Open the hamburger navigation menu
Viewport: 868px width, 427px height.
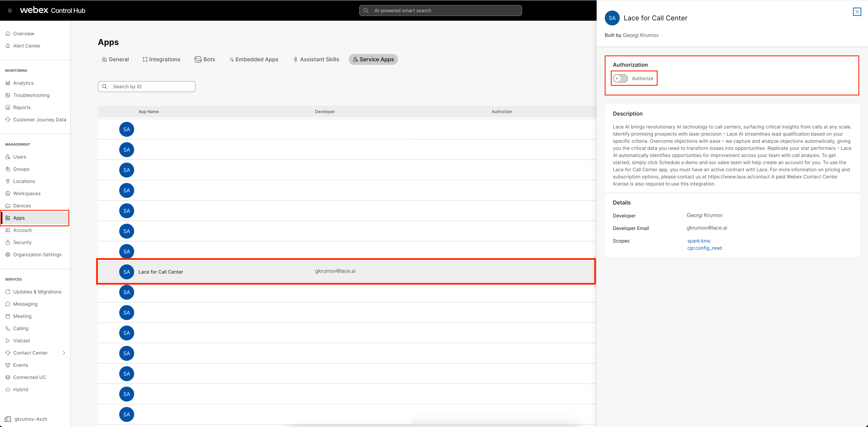[x=10, y=11]
